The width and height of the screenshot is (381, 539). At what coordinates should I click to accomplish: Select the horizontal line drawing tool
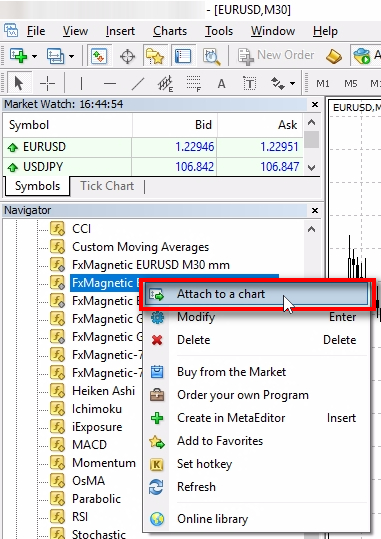click(x=110, y=83)
